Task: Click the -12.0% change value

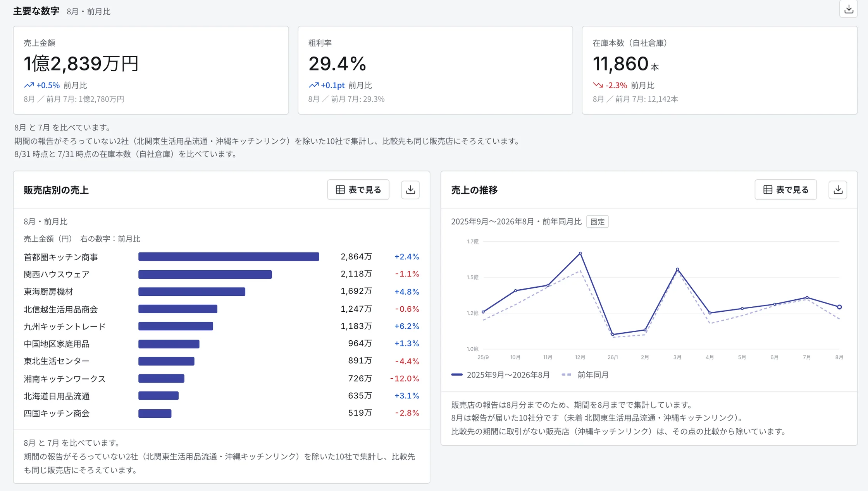Action: click(x=404, y=378)
